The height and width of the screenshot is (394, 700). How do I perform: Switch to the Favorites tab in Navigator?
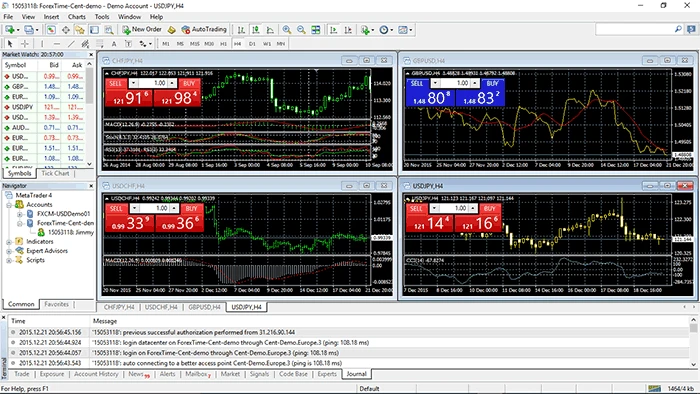pyautogui.click(x=56, y=304)
